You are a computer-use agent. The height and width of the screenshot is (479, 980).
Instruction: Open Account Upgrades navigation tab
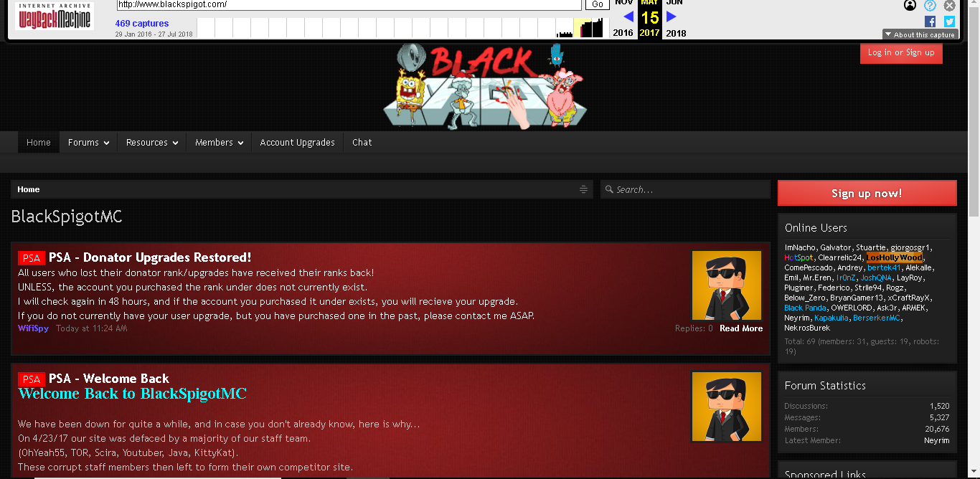297,142
